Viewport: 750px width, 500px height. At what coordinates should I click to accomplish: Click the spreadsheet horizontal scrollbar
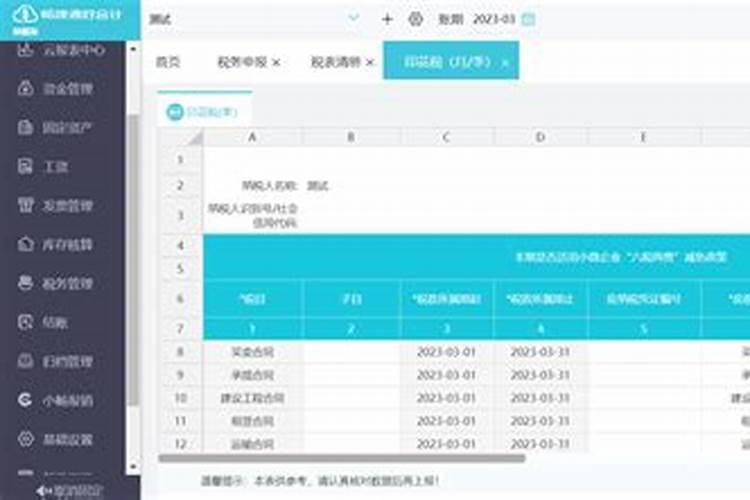coord(342,458)
